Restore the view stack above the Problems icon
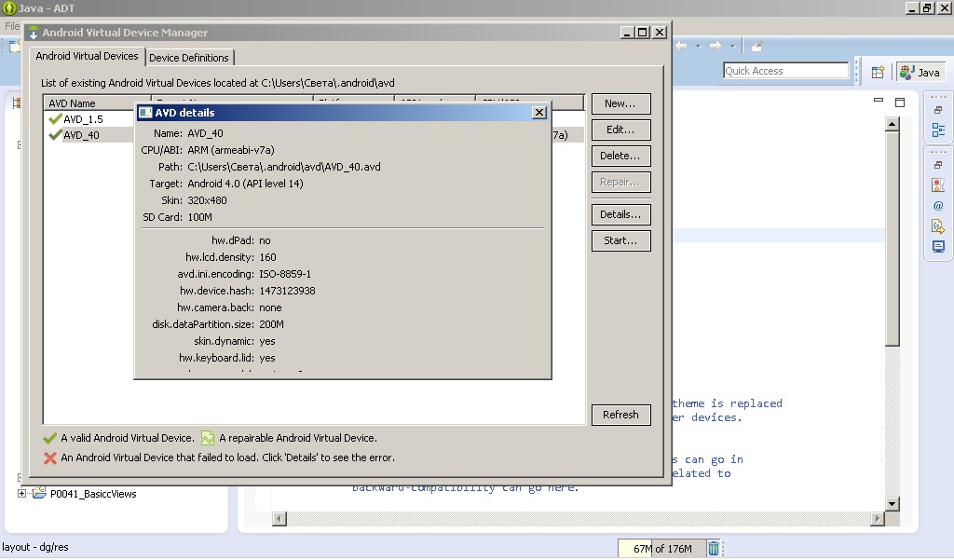Viewport: 954px width, 560px height. (x=938, y=165)
